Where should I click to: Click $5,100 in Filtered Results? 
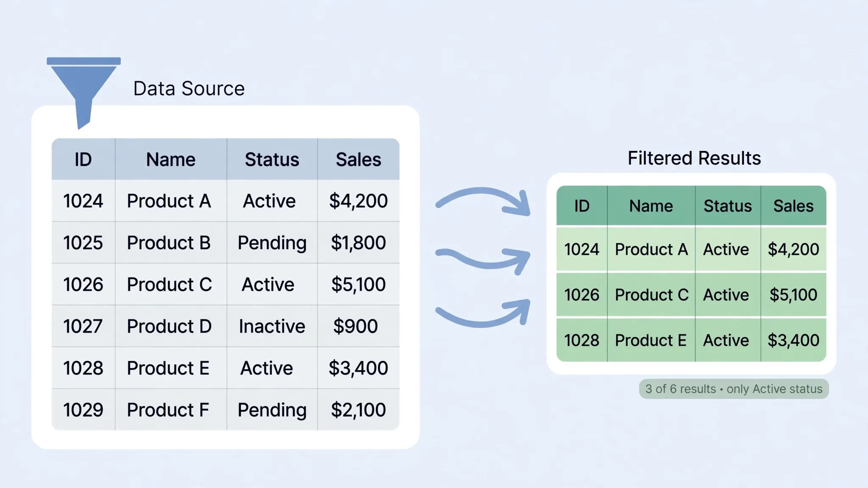pyautogui.click(x=793, y=295)
